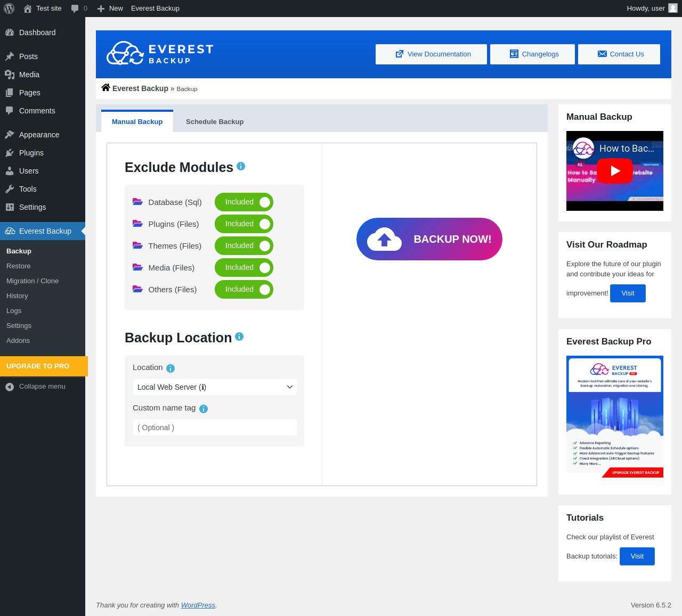Click the Tools wrench icon
This screenshot has height=616, width=682.
pyautogui.click(x=10, y=189)
